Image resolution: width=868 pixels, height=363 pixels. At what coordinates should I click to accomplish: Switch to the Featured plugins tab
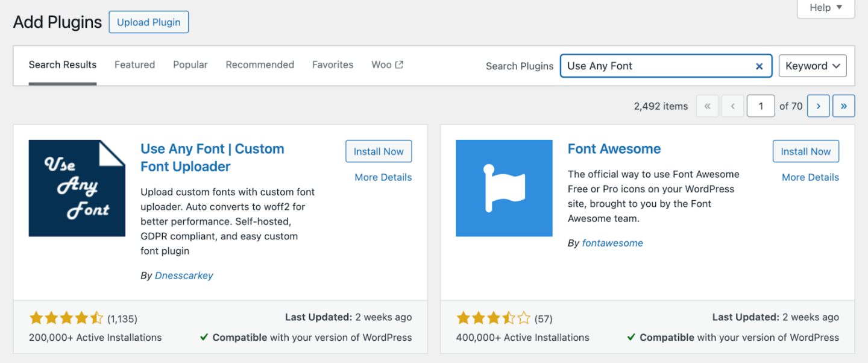pyautogui.click(x=134, y=65)
